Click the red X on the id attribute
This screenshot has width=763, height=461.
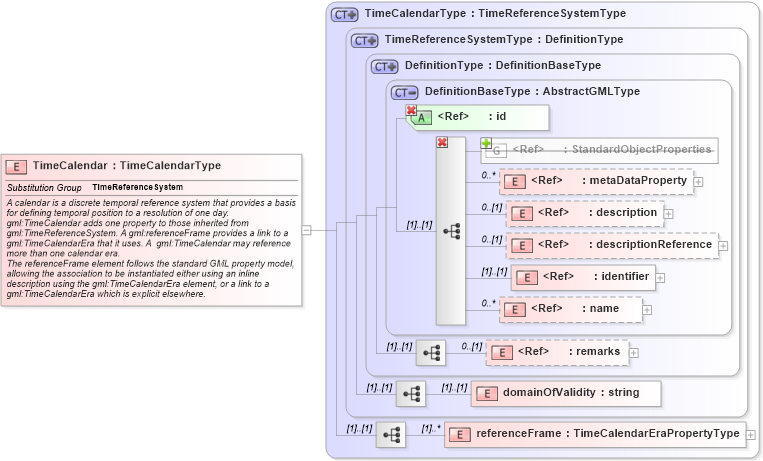pyautogui.click(x=411, y=111)
